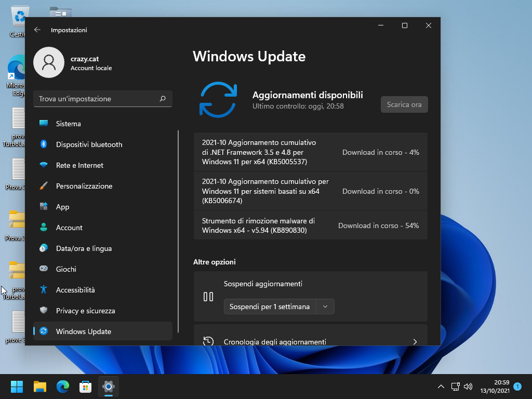Click the Trova un'impostazione search field

click(103, 99)
